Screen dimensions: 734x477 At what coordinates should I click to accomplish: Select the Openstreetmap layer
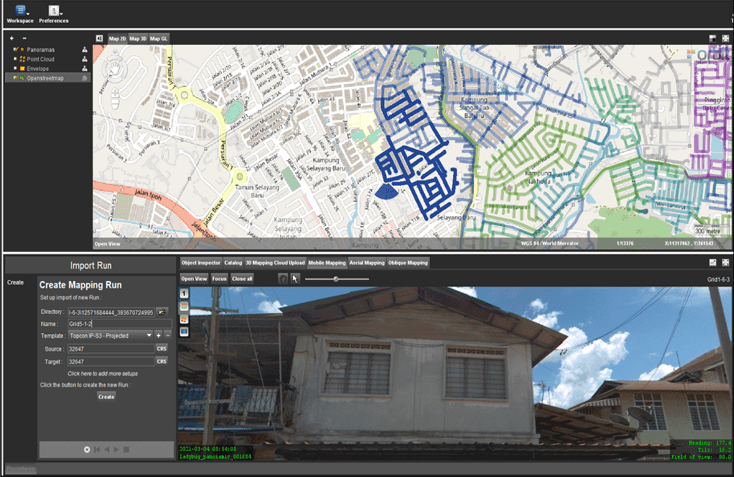(47, 77)
